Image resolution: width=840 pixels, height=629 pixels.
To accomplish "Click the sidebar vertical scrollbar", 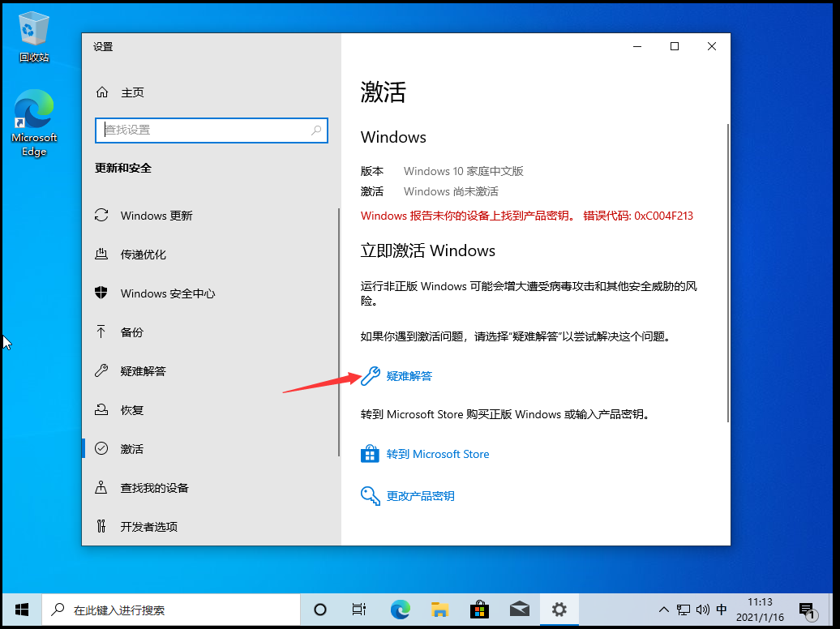I will click(x=339, y=332).
